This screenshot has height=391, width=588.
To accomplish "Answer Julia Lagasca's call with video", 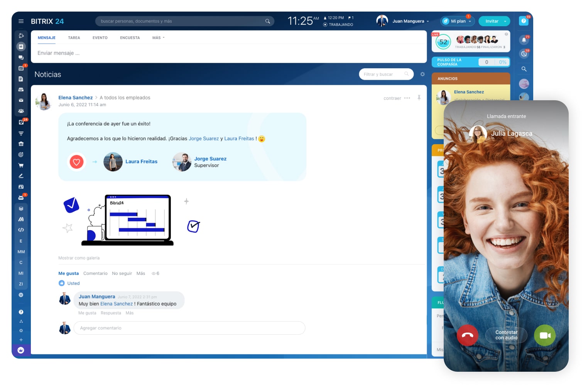I will point(544,335).
